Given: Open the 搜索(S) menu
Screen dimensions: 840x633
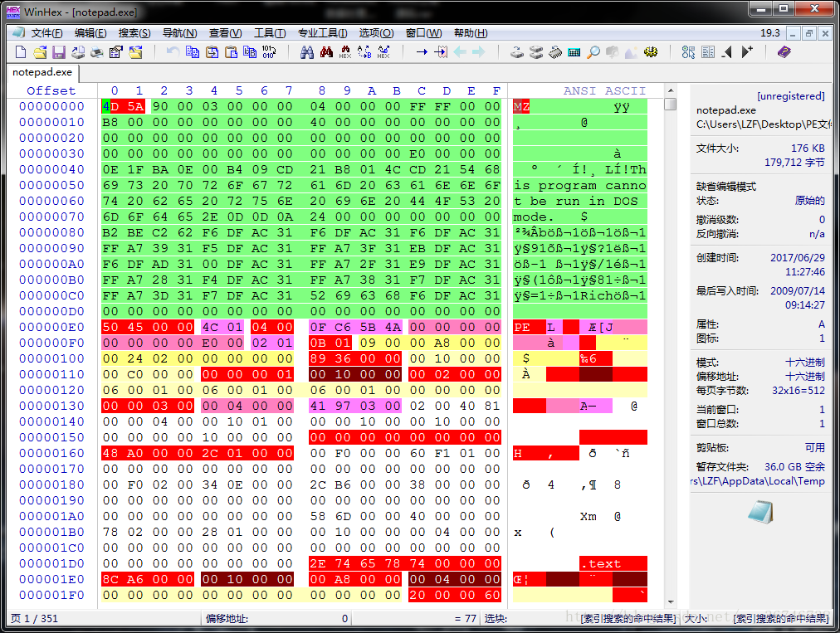Looking at the screenshot, I should click(134, 33).
